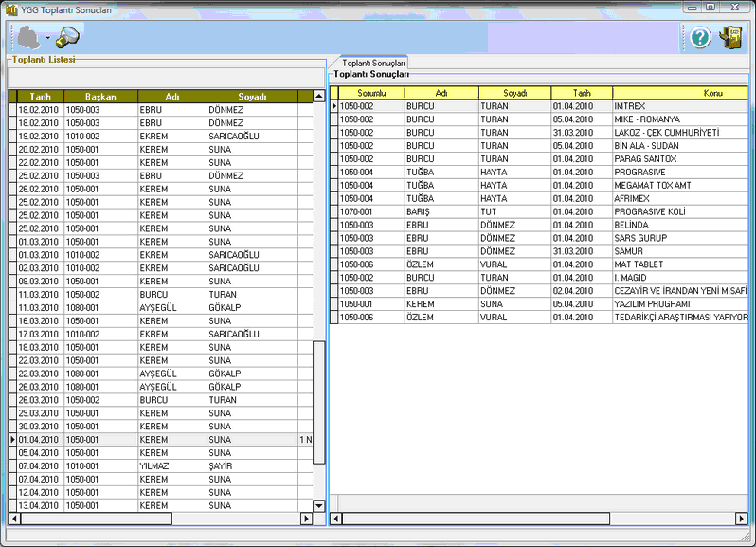Click the AFRIMEX topic cell
Image resolution: width=756 pixels, height=547 pixels.
tap(680, 198)
